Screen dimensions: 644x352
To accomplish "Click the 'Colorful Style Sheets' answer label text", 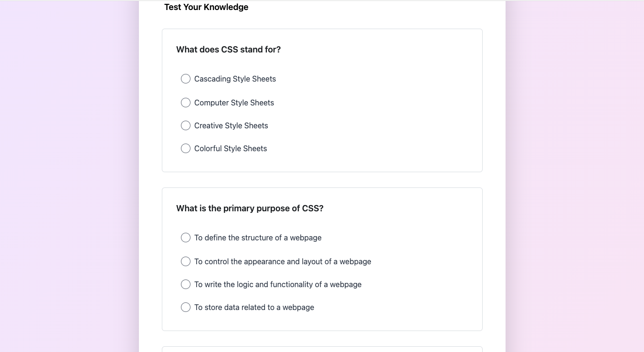I will coord(231,148).
